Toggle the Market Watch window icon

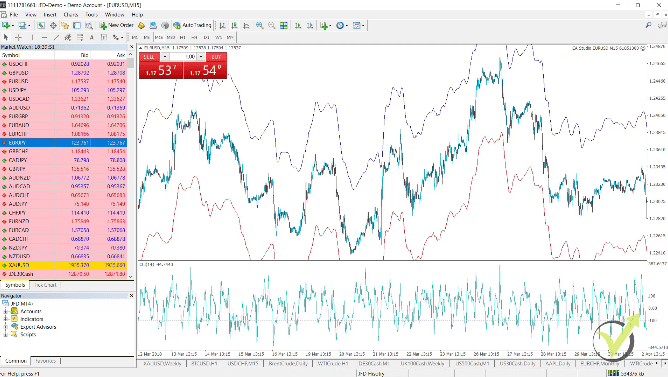(41, 26)
